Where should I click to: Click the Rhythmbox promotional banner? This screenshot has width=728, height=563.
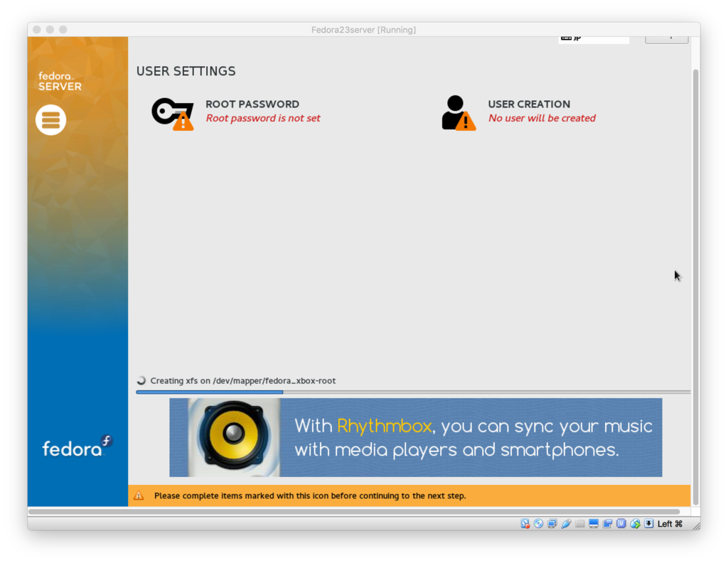point(415,437)
